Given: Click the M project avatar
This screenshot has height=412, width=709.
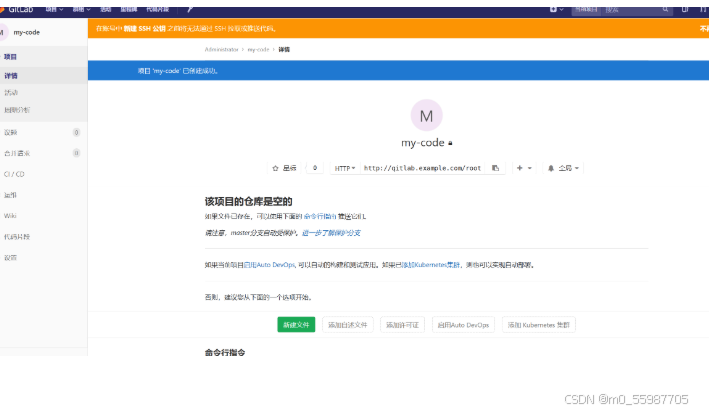Looking at the screenshot, I should click(426, 115).
